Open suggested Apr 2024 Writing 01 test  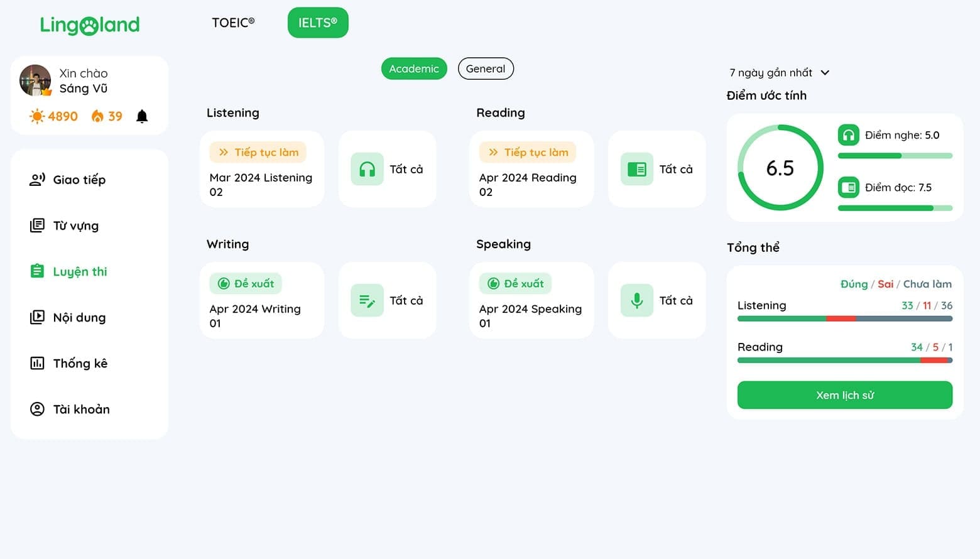(x=262, y=301)
